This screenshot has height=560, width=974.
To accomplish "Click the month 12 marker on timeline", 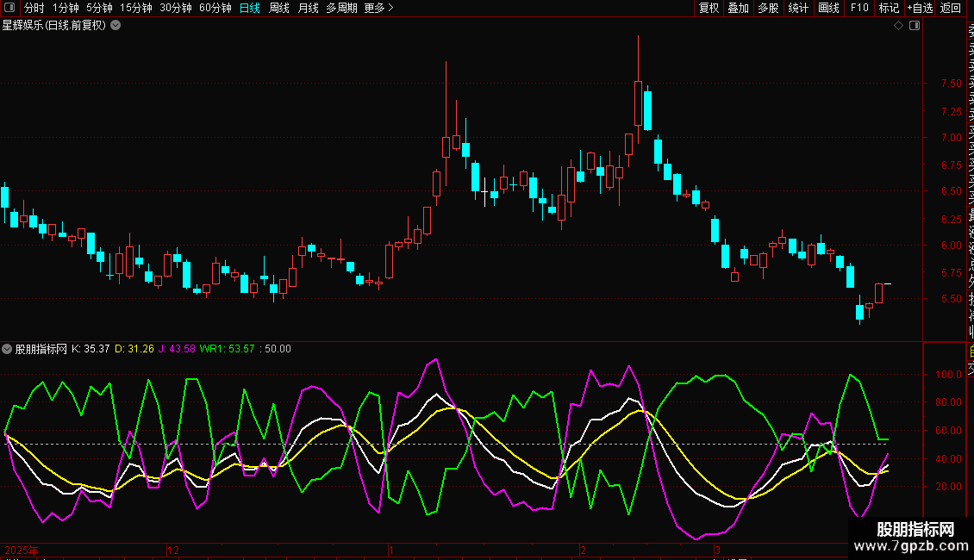I will click(x=173, y=550).
